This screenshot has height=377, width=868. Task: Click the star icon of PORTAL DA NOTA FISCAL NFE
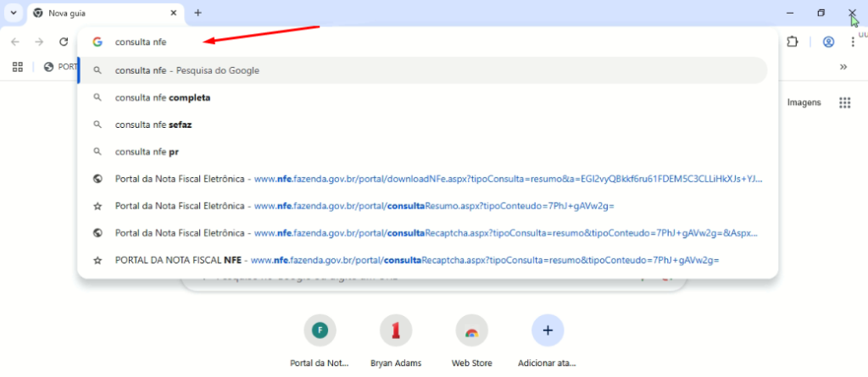point(97,259)
